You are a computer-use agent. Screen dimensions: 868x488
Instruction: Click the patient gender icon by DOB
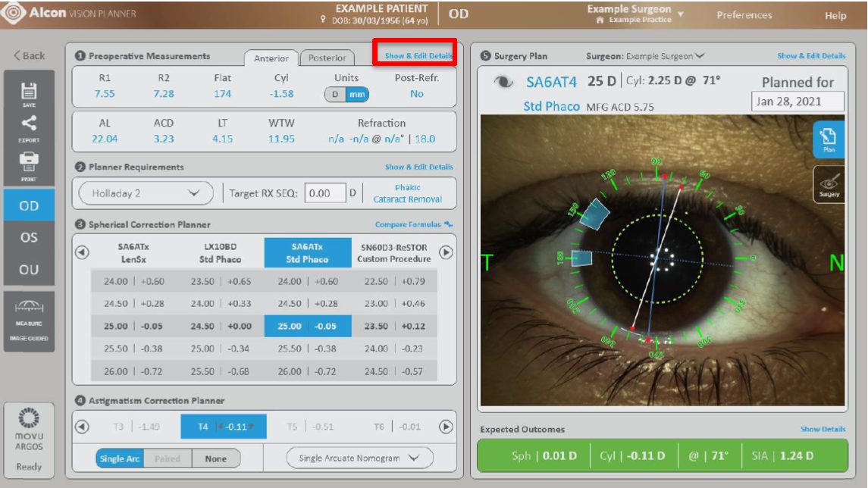point(323,20)
